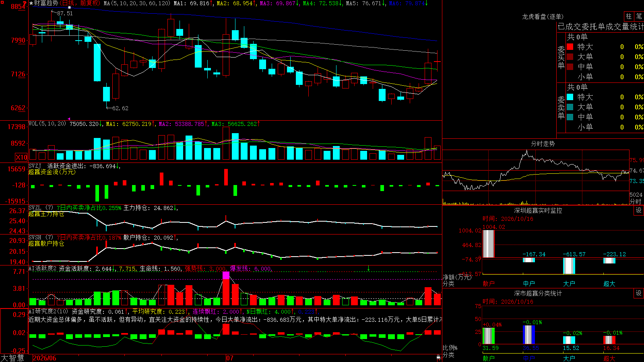The image size is (644, 362).
Task: Click the MA(5,10,20,30,60,120) indicator label
Action: click(x=137, y=3)
